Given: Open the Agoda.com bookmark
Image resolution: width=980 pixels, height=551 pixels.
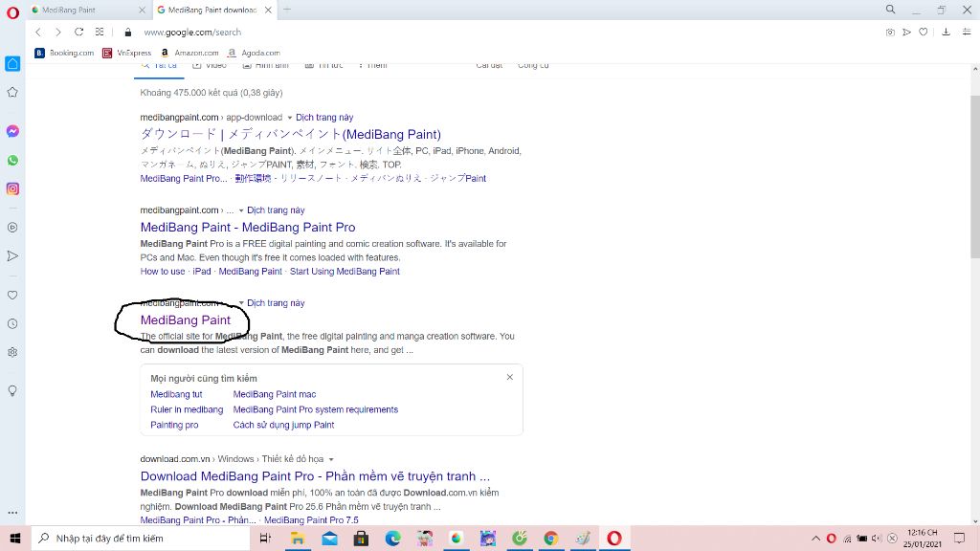Looking at the screenshot, I should pyautogui.click(x=254, y=54).
